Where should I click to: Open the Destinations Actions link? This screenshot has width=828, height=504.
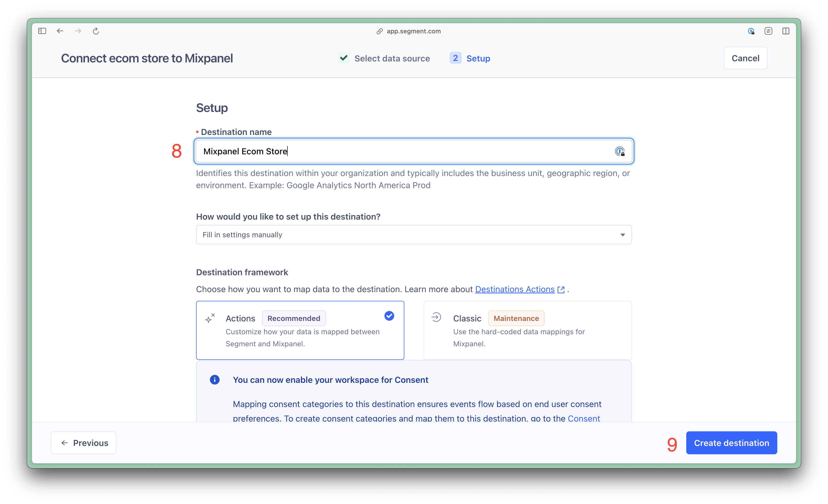click(514, 289)
